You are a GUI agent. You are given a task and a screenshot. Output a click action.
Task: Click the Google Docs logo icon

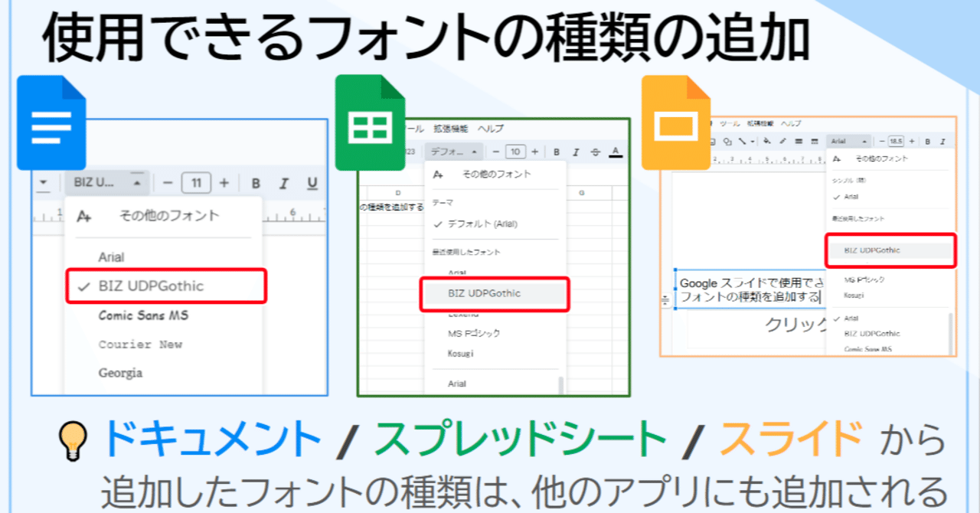pyautogui.click(x=51, y=123)
